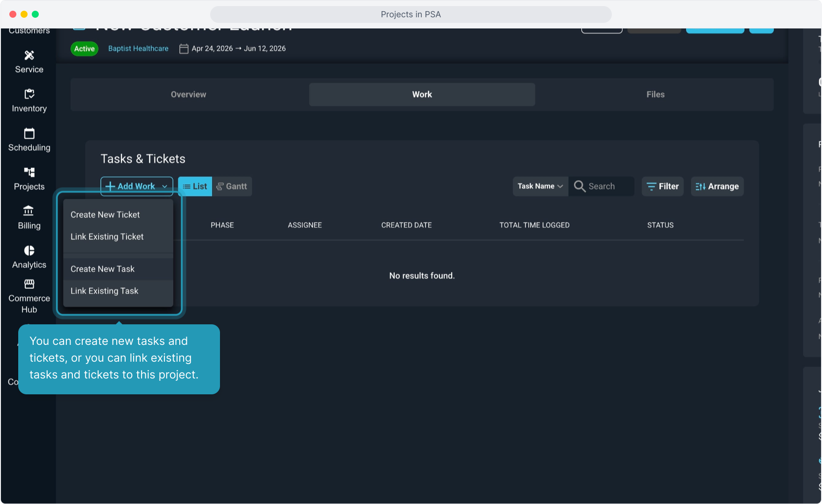The width and height of the screenshot is (822, 504).
Task: Click the Assignee column header
Action: click(305, 225)
